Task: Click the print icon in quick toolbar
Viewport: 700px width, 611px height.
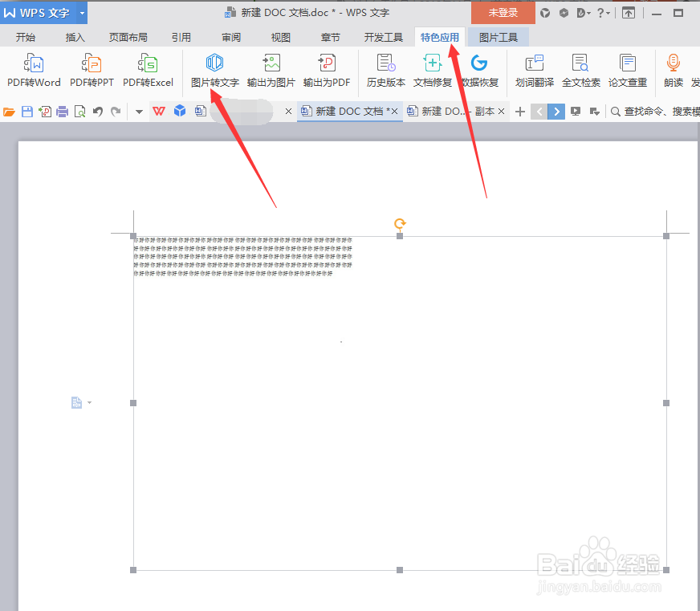Action: tap(62, 112)
